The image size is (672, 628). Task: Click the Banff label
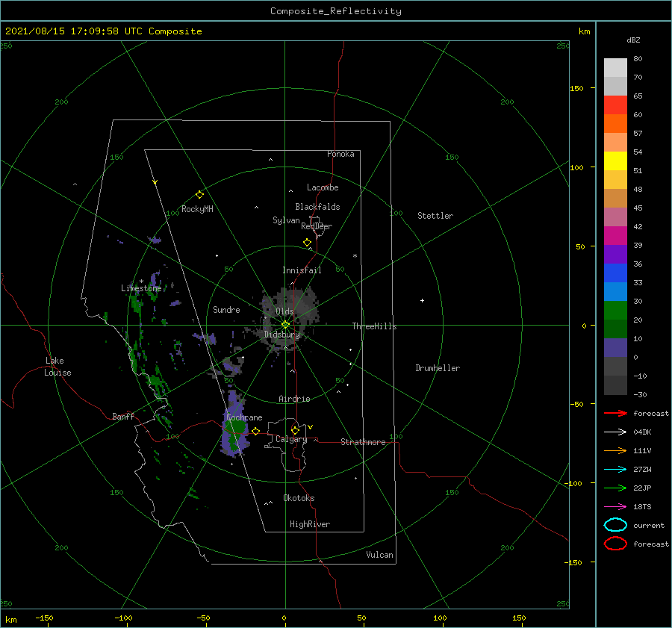[x=123, y=416]
